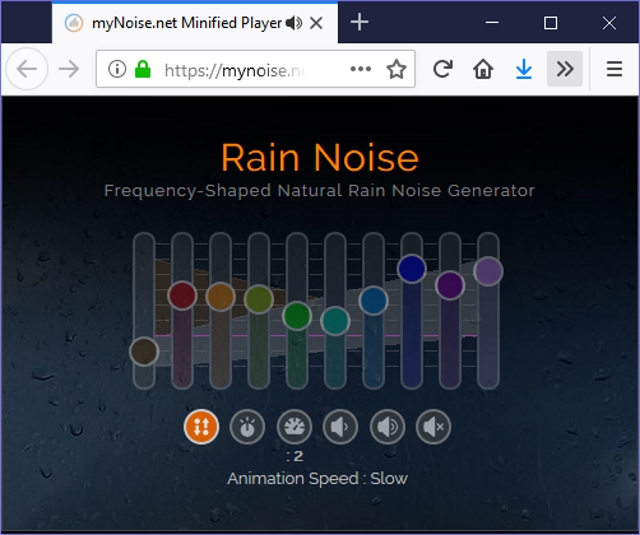The width and height of the screenshot is (640, 535).
Task: Open the Firefox hamburger menu
Action: click(614, 69)
